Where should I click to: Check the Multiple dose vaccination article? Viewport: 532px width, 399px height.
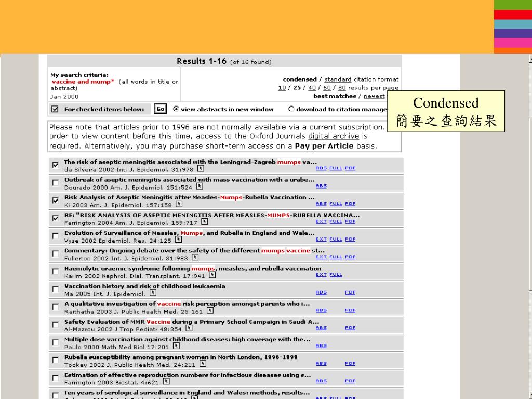55,342
